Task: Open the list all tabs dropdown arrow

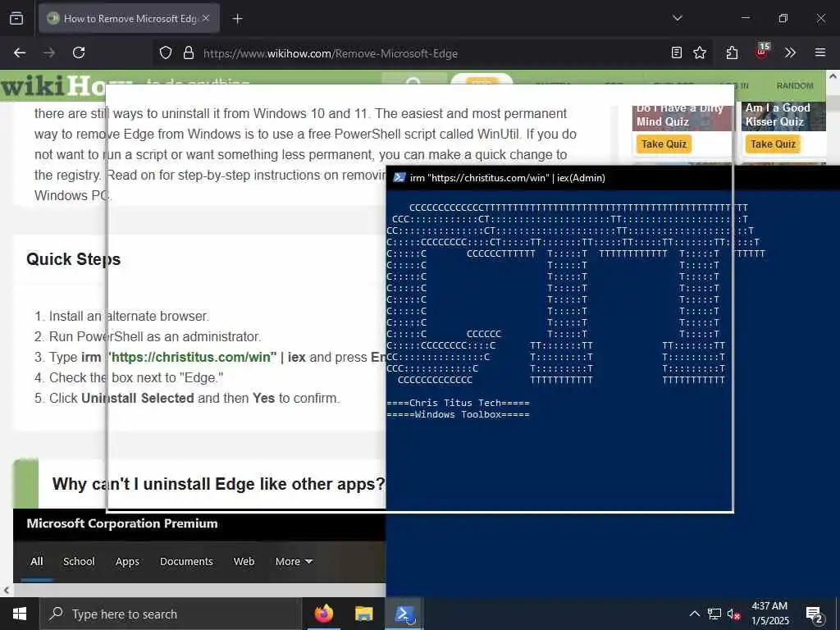Action: pos(677,18)
